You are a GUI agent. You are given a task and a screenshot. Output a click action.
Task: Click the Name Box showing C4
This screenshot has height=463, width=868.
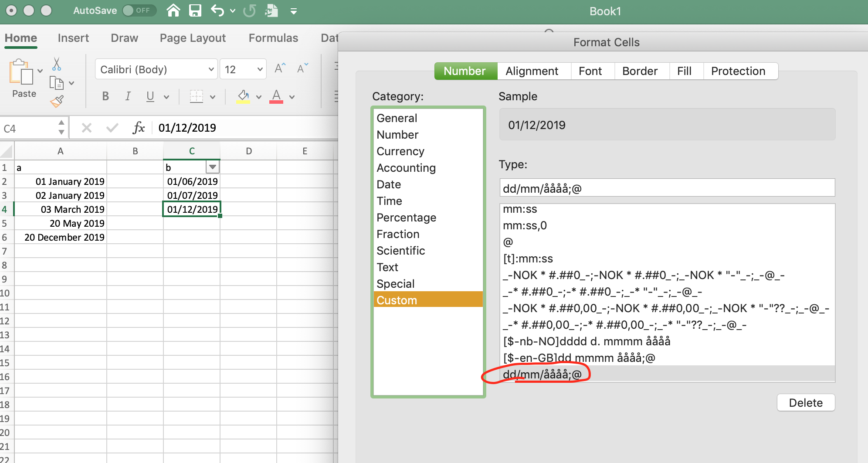pos(29,128)
